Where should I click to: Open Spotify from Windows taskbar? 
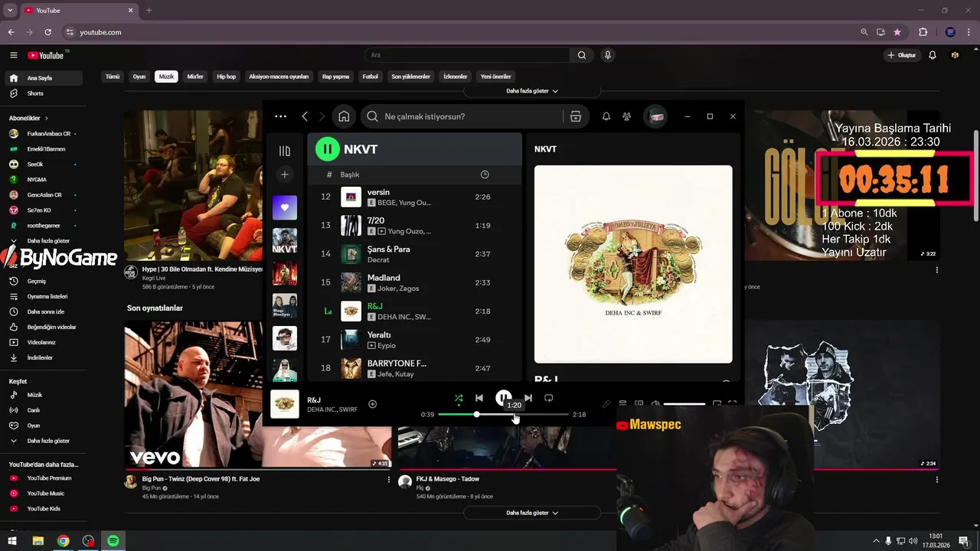coord(113,541)
